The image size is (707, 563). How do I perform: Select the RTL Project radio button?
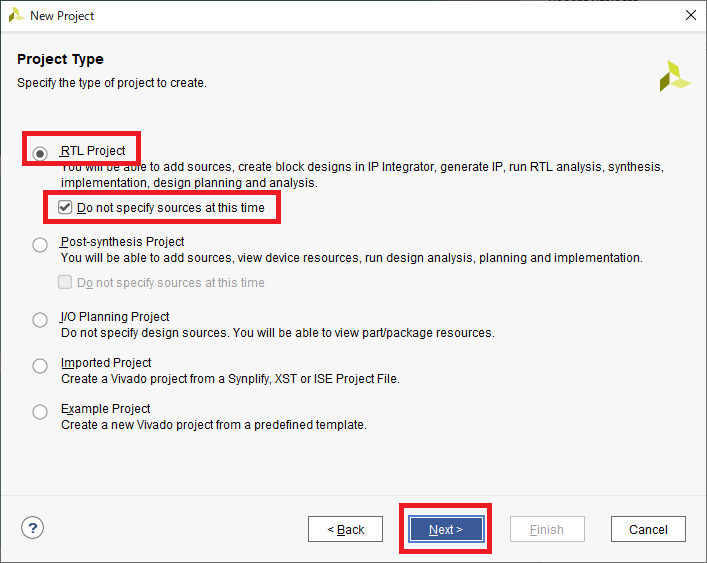click(40, 153)
